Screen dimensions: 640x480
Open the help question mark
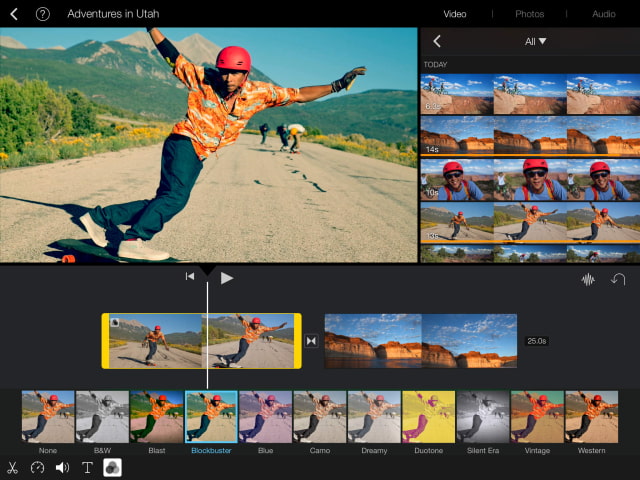43,14
